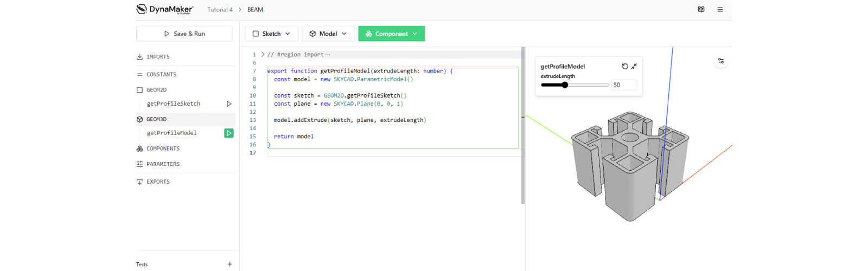Open viewer settings sliders icon
Image resolution: width=868 pixels, height=271 pixels.
pos(721,61)
